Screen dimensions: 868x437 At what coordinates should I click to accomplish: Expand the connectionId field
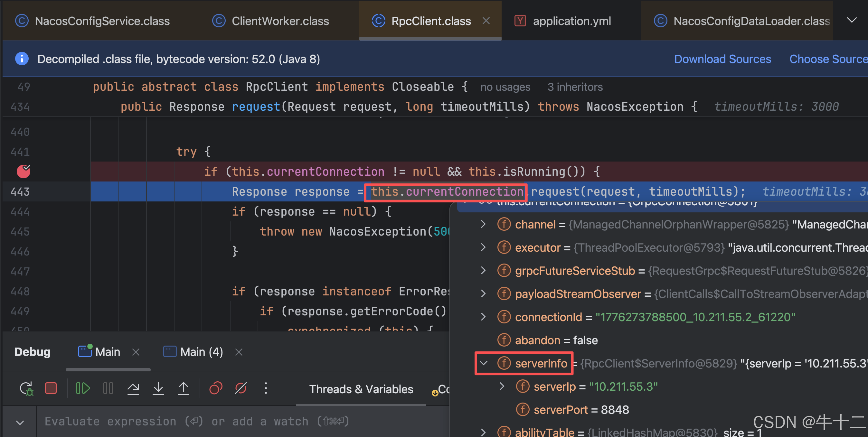484,317
